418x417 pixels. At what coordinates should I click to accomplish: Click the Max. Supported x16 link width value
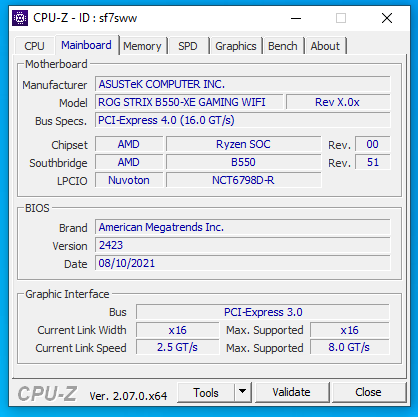pyautogui.click(x=350, y=330)
